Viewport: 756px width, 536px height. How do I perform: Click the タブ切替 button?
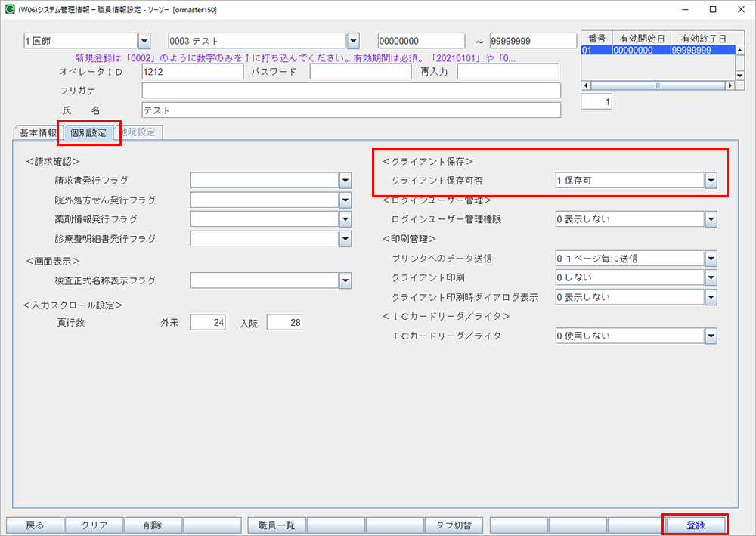click(454, 525)
